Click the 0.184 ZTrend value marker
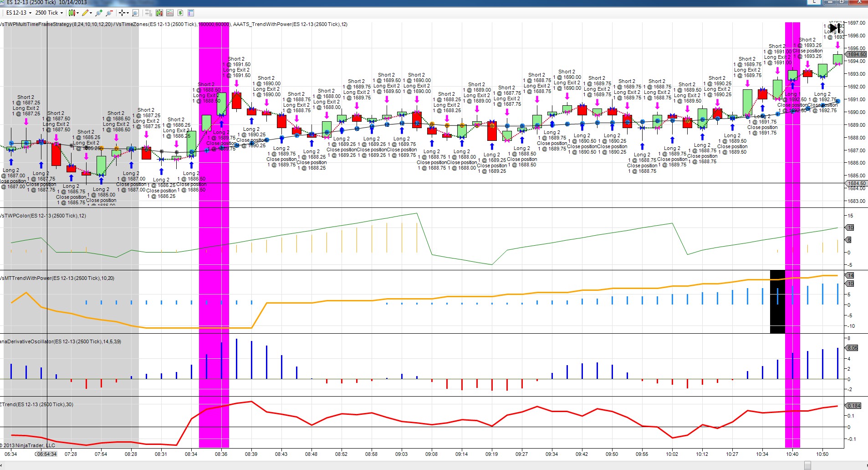The width and height of the screenshot is (868, 470). (x=853, y=406)
